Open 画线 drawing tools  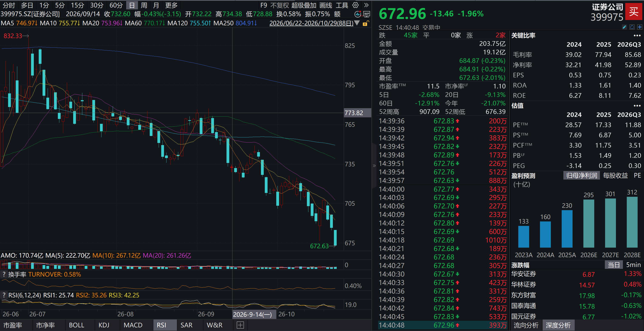click(x=326, y=5)
